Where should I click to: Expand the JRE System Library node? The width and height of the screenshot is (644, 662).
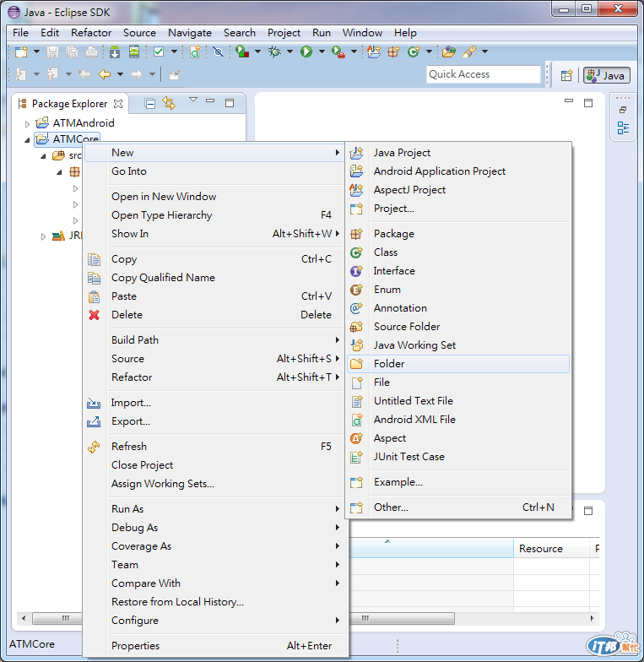43,236
